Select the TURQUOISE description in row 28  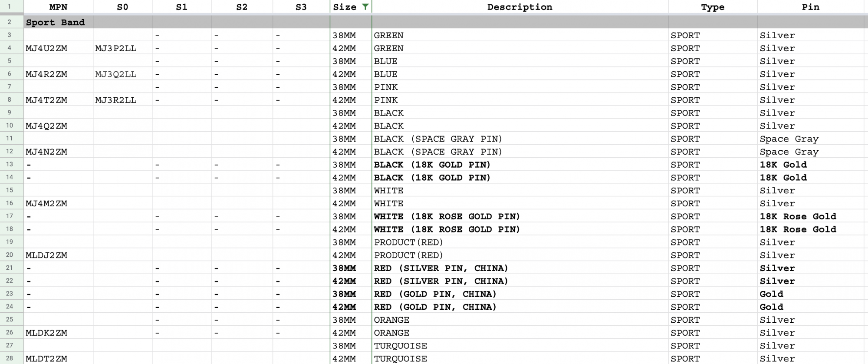click(520, 358)
